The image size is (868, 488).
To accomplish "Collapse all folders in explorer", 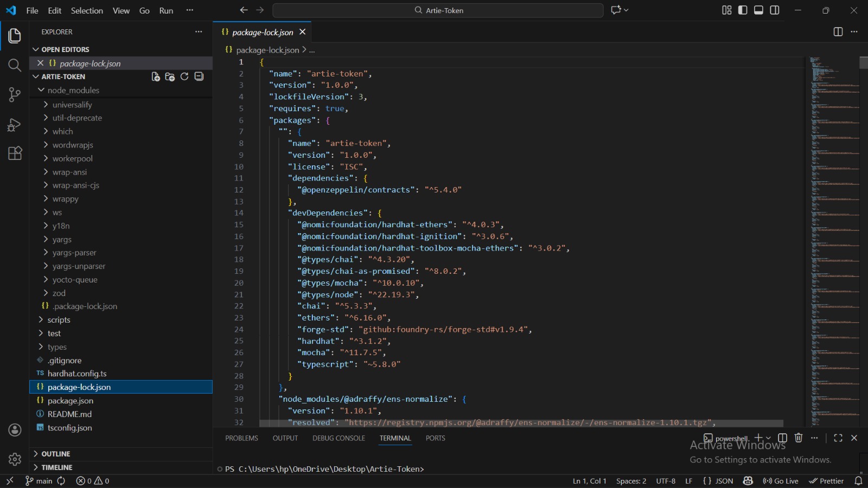I will click(x=199, y=77).
